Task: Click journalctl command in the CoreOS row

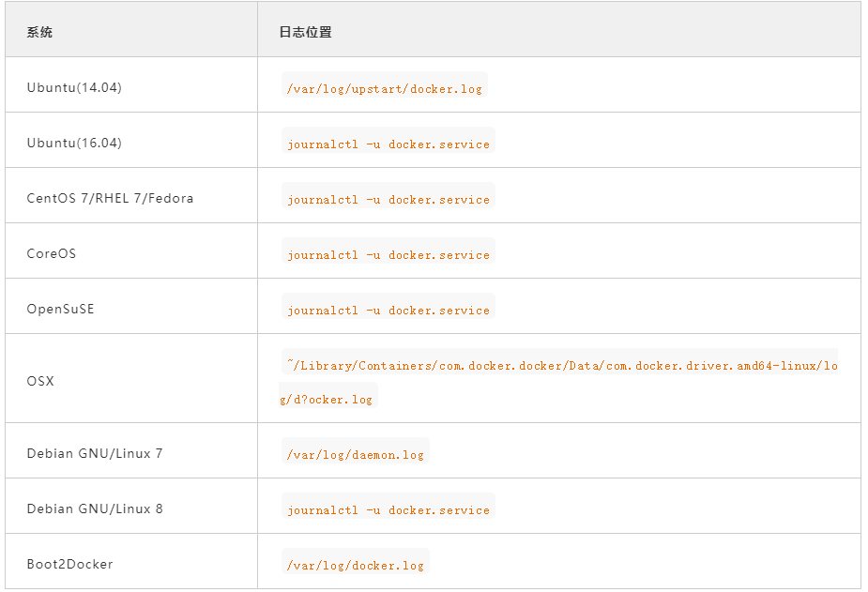Action: pyautogui.click(x=388, y=250)
